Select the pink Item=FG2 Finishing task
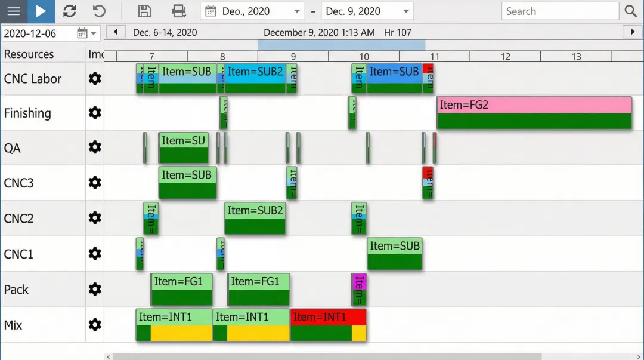Image resolution: width=644 pixels, height=360 pixels. click(x=534, y=113)
